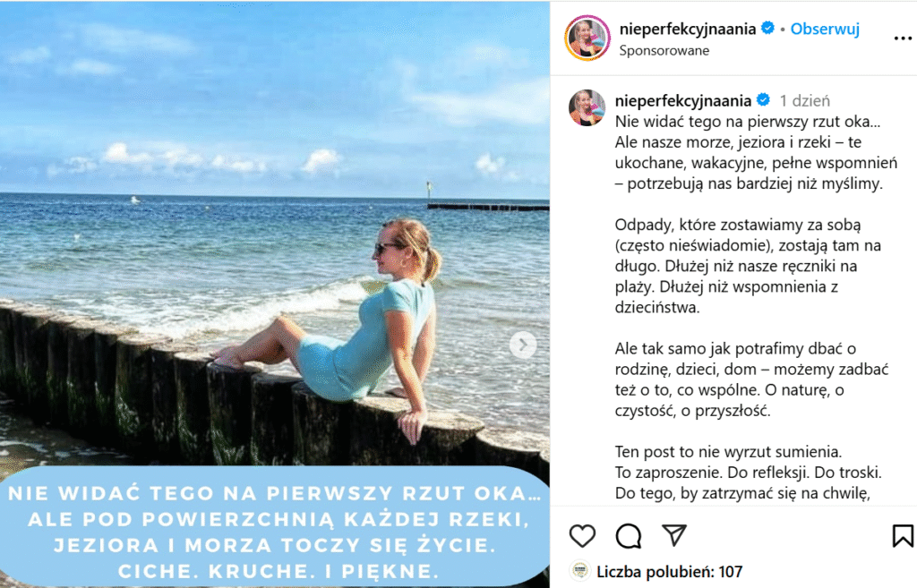Click verified badge beside caption username
Viewport: 917px width, 588px height.
pos(763,100)
